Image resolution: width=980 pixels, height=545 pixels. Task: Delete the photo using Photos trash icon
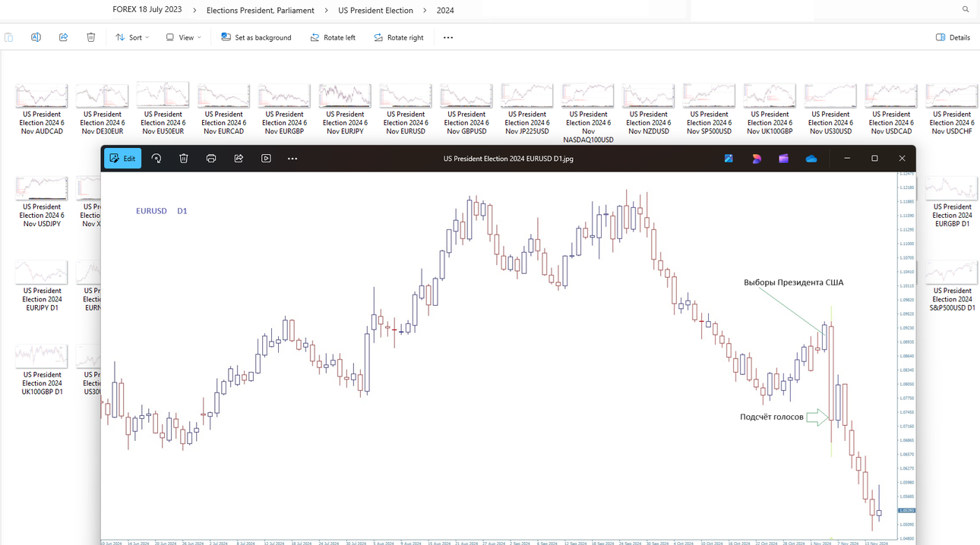pyautogui.click(x=184, y=159)
